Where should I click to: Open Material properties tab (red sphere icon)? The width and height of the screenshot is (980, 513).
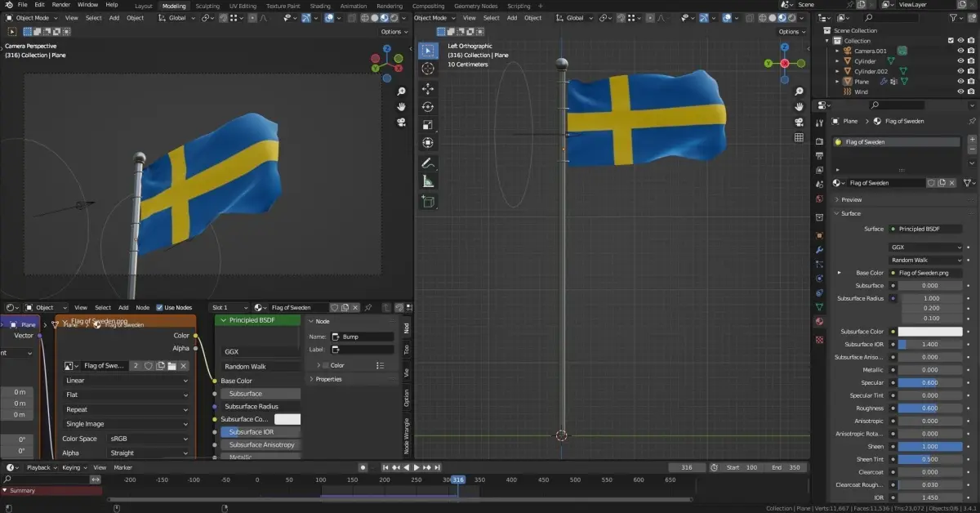pos(819,321)
